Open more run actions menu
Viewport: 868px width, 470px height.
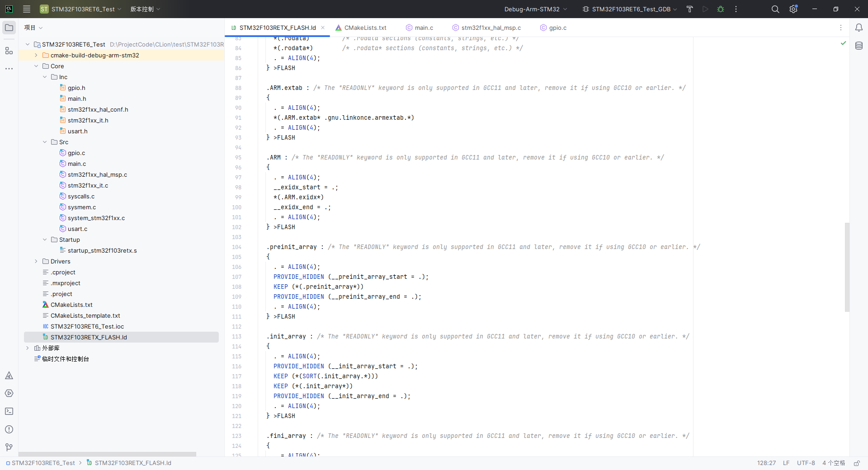736,9
